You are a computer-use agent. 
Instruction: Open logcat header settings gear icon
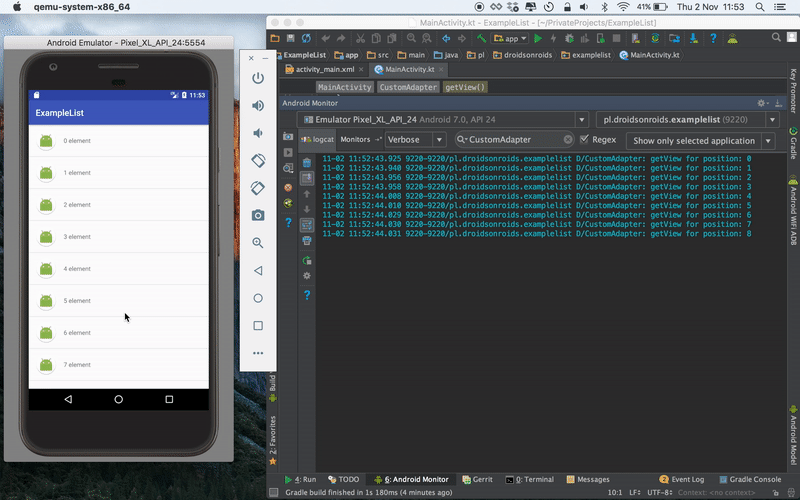click(x=307, y=276)
